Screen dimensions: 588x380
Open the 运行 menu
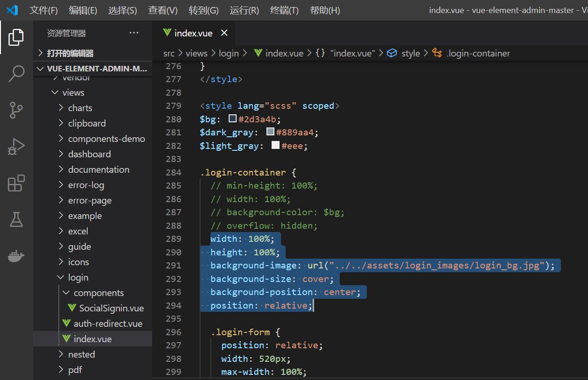245,10
